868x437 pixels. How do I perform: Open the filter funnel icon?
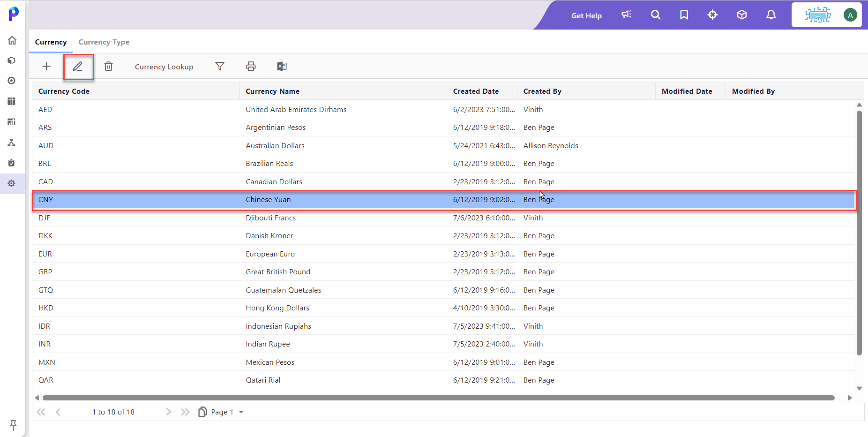220,66
